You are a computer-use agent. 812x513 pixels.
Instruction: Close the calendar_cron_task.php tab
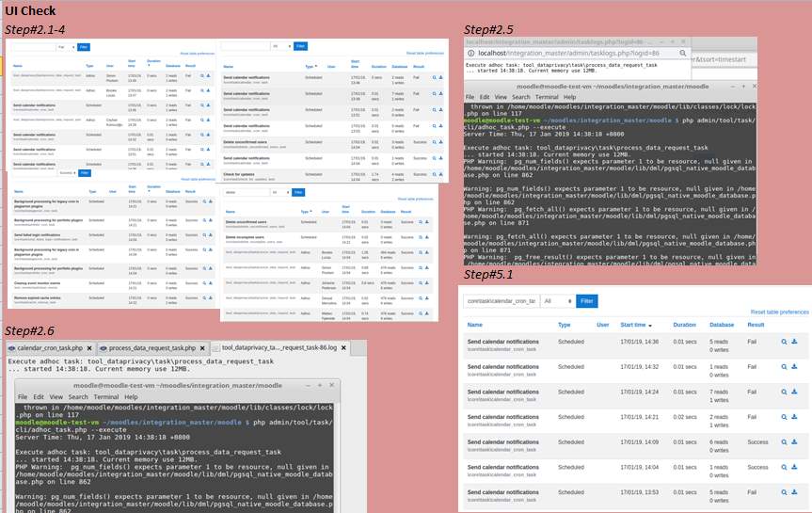(89, 348)
